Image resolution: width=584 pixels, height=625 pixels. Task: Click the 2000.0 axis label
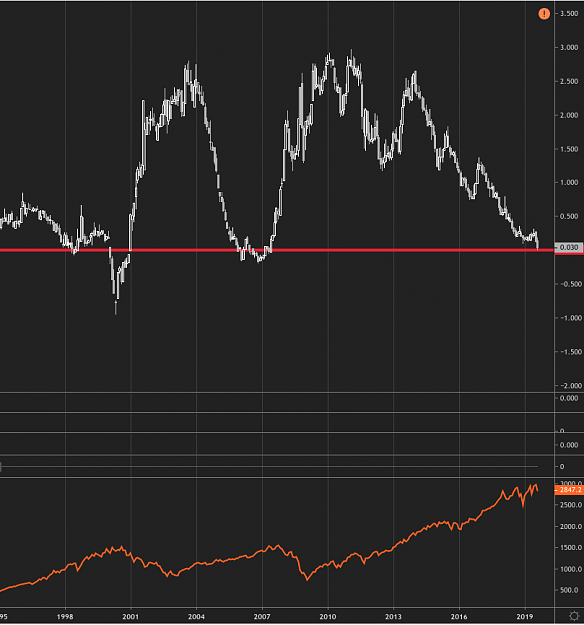click(571, 527)
